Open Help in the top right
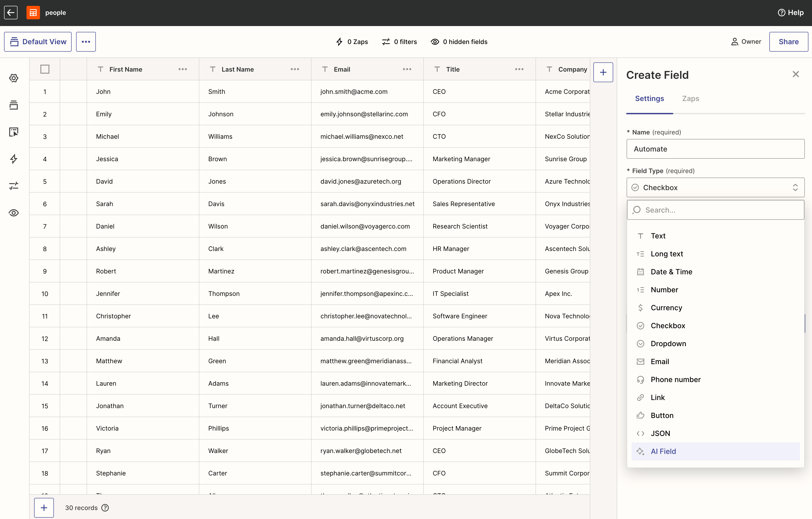Image resolution: width=812 pixels, height=519 pixels. 791,13
